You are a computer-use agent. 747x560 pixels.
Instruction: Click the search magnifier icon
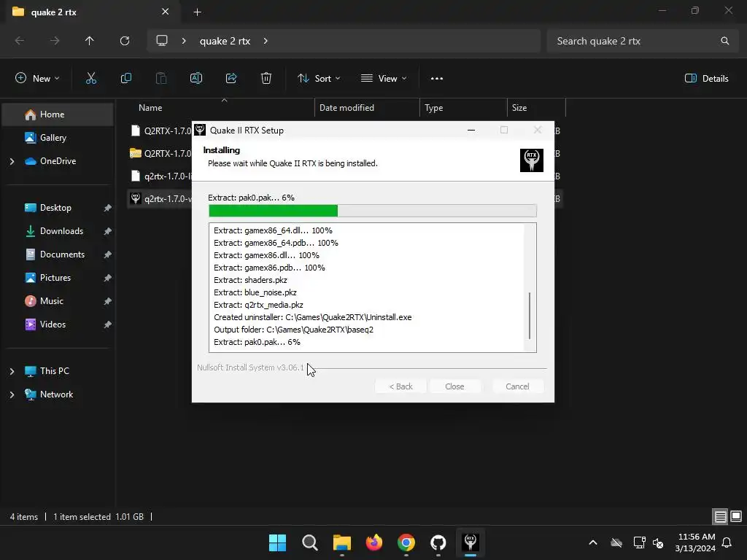click(x=724, y=41)
